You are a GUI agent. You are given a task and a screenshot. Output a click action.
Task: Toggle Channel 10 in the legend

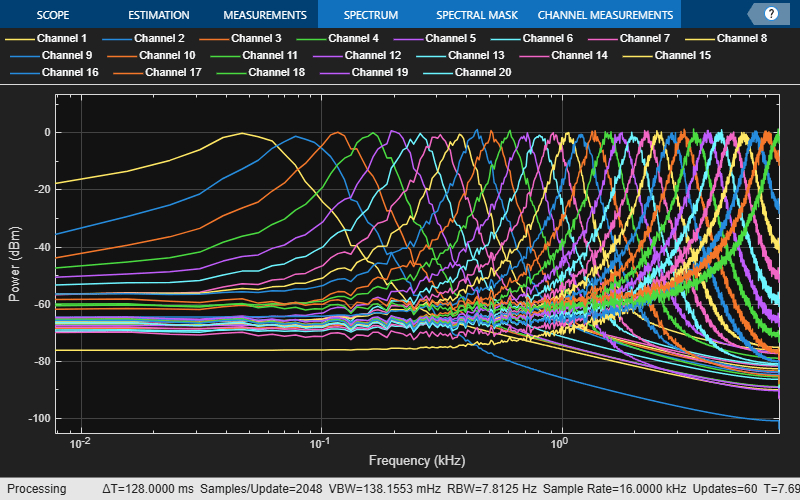coord(152,55)
